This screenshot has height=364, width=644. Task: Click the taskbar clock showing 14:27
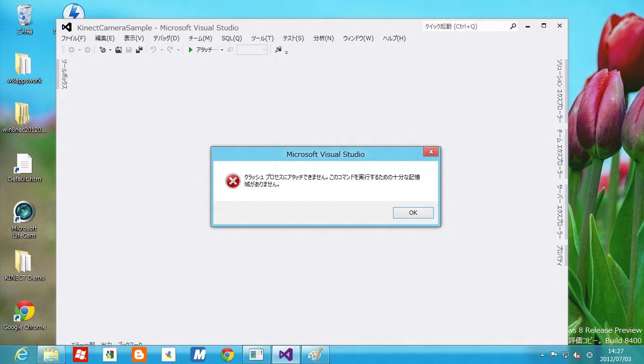pyautogui.click(x=616, y=355)
